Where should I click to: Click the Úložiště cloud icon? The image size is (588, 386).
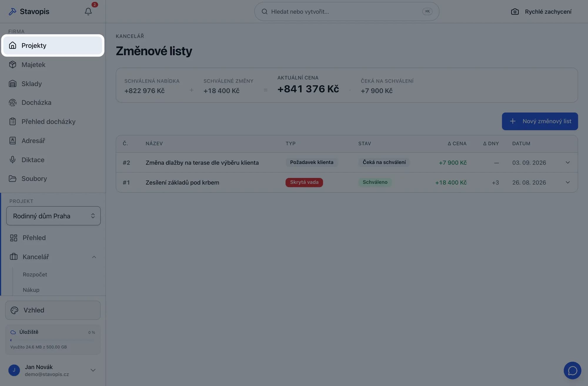point(13,332)
